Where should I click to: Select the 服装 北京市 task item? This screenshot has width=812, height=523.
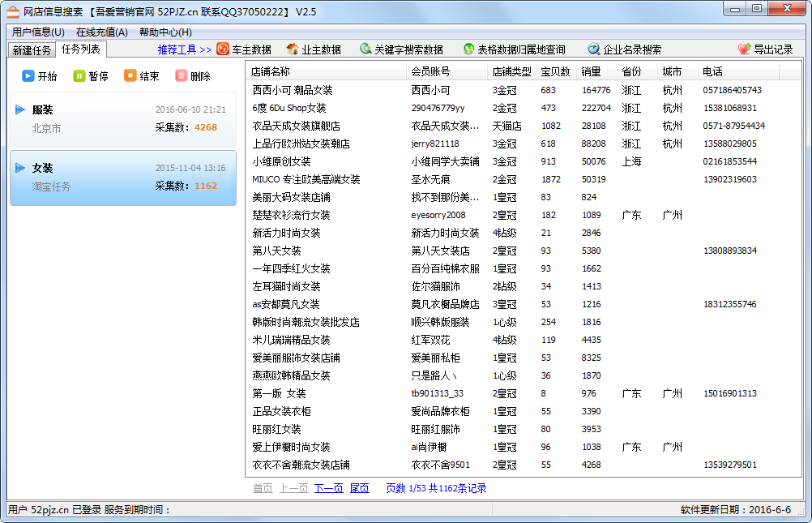(x=122, y=118)
